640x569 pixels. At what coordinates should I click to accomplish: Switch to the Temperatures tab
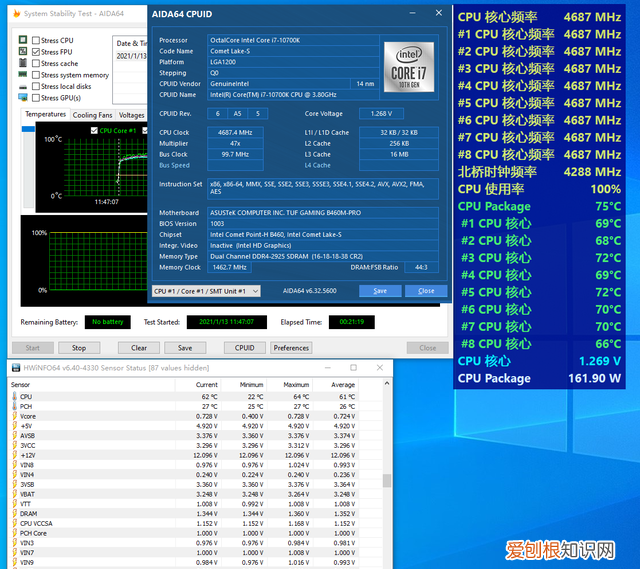pyautogui.click(x=45, y=114)
